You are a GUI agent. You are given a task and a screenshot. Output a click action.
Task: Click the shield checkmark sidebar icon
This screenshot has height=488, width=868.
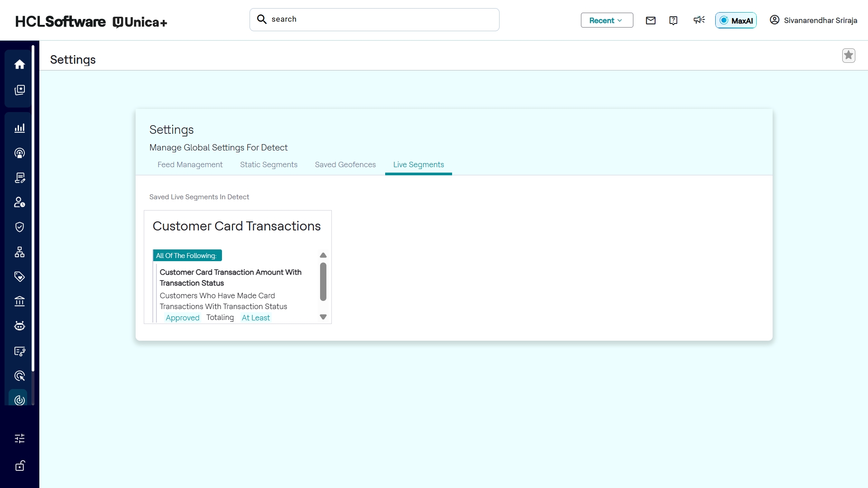(19, 227)
